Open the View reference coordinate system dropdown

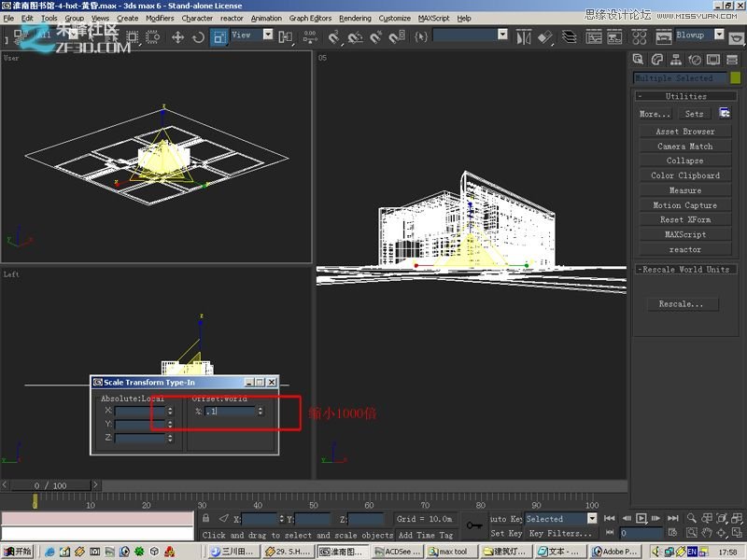268,35
